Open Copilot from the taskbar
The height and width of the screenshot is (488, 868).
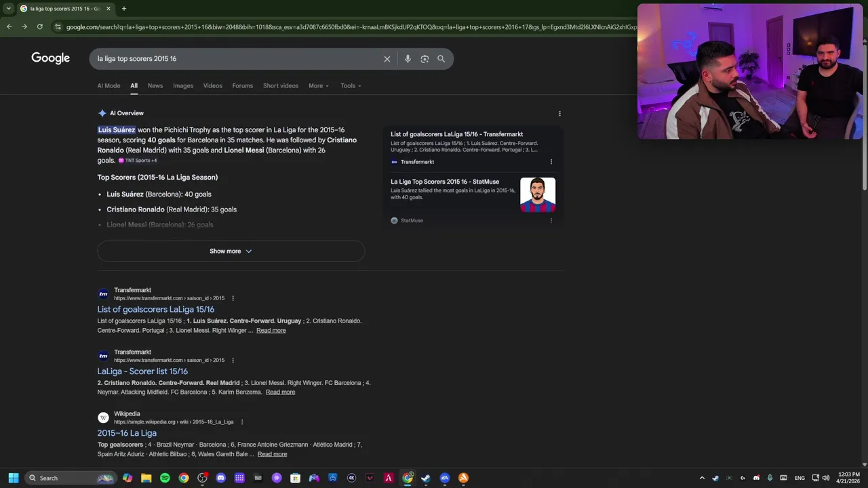(127, 478)
